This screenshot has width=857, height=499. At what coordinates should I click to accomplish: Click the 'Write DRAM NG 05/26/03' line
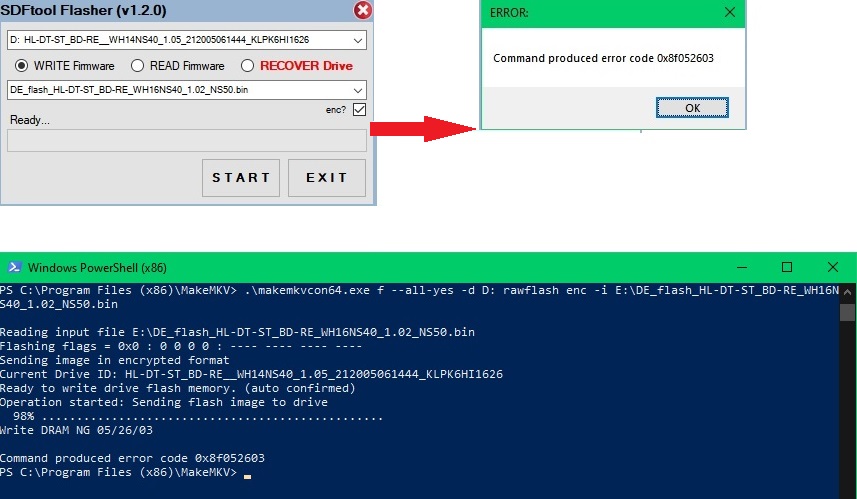77,430
